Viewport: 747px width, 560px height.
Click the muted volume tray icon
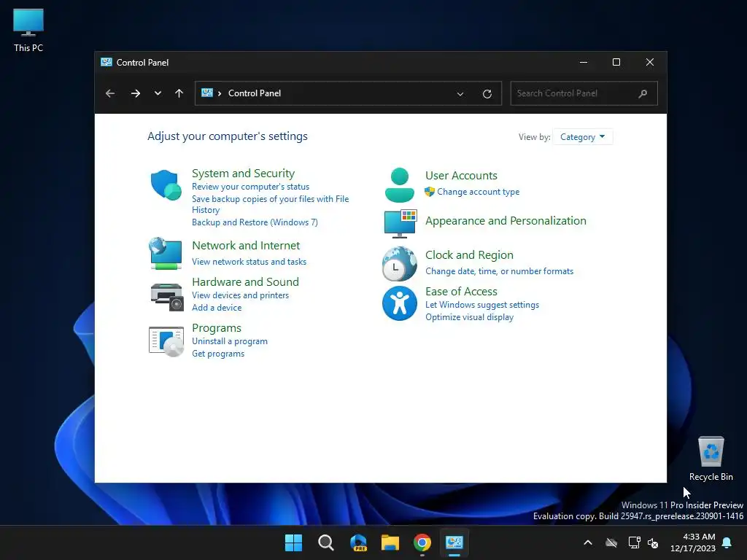(653, 542)
